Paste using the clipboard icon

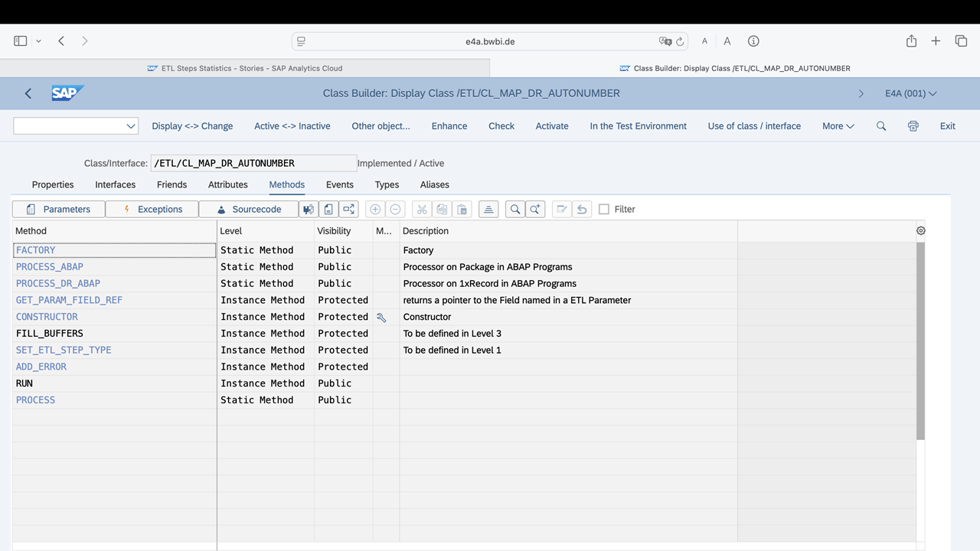point(462,208)
